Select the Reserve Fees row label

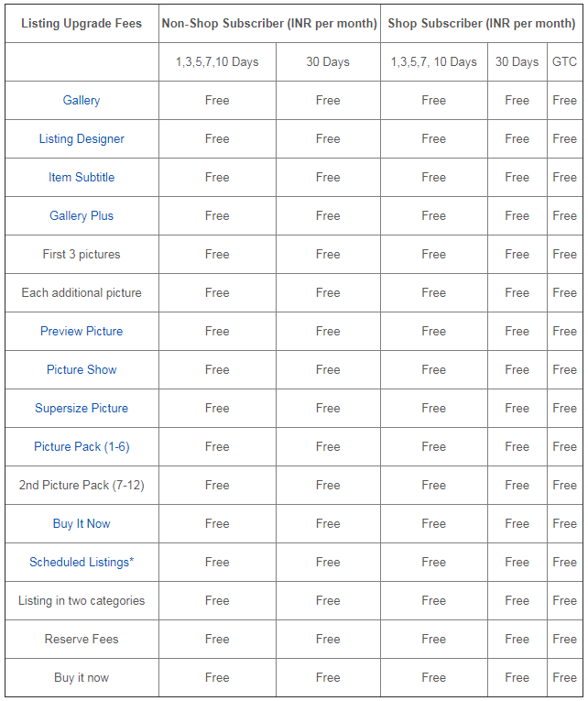click(x=82, y=640)
